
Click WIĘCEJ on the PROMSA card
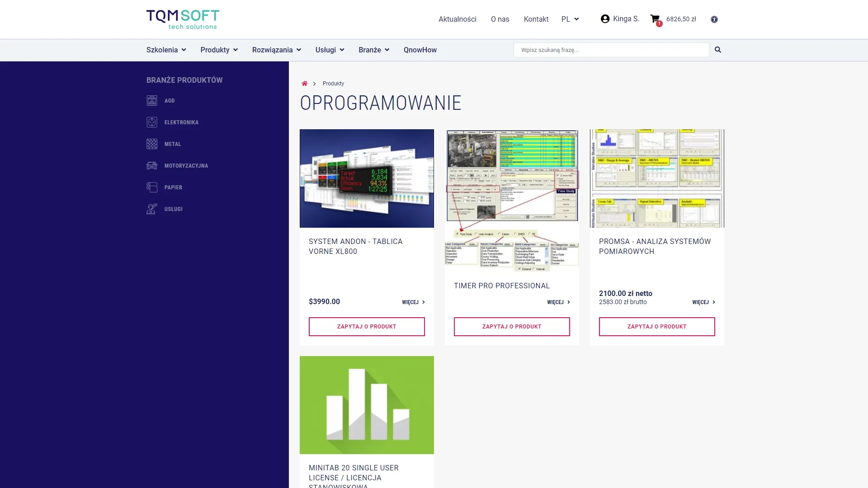pyautogui.click(x=704, y=302)
